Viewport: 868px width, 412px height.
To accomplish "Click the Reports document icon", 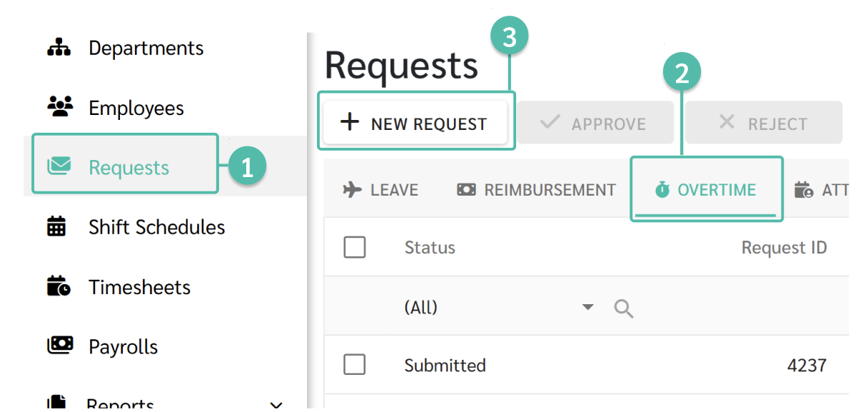I will pyautogui.click(x=57, y=403).
